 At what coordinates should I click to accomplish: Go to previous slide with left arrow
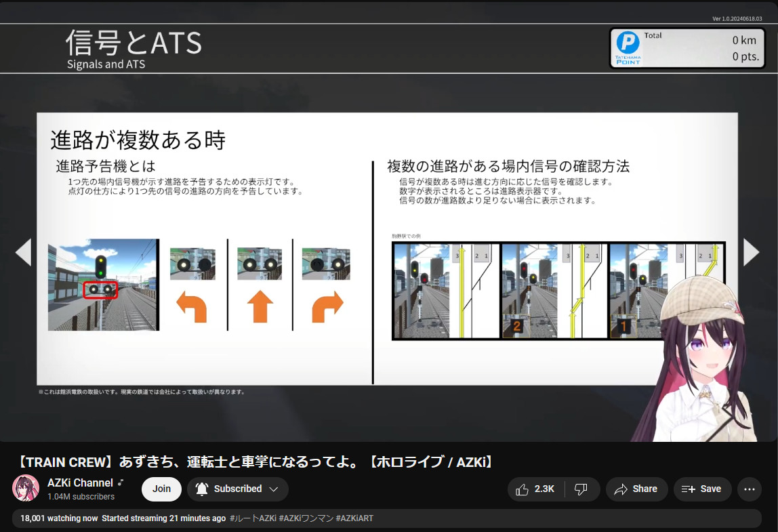(x=23, y=252)
